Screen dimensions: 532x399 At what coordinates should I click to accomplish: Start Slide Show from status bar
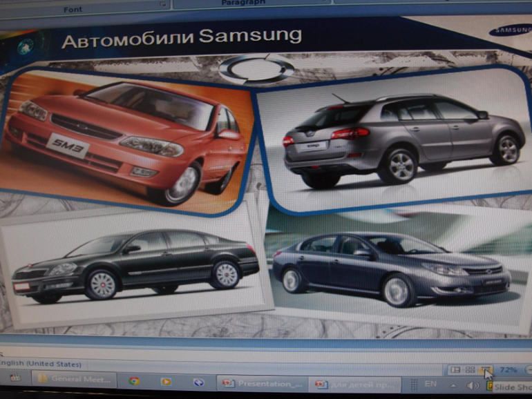pos(486,371)
